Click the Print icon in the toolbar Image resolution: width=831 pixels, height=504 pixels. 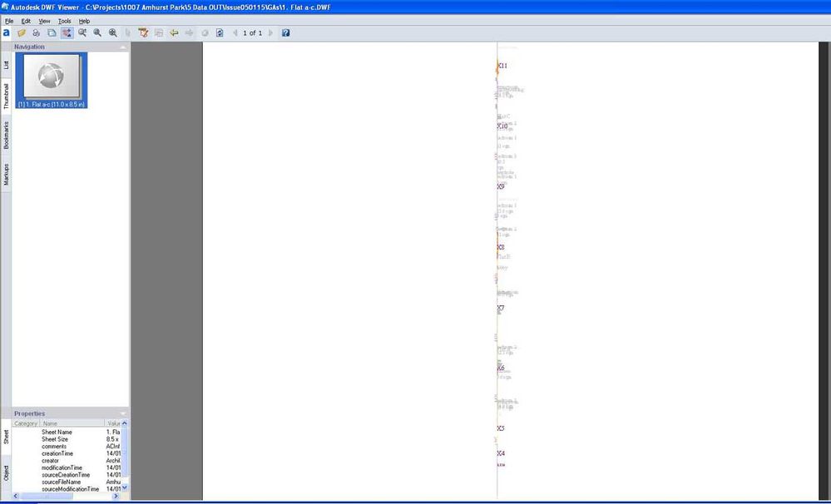tap(36, 33)
